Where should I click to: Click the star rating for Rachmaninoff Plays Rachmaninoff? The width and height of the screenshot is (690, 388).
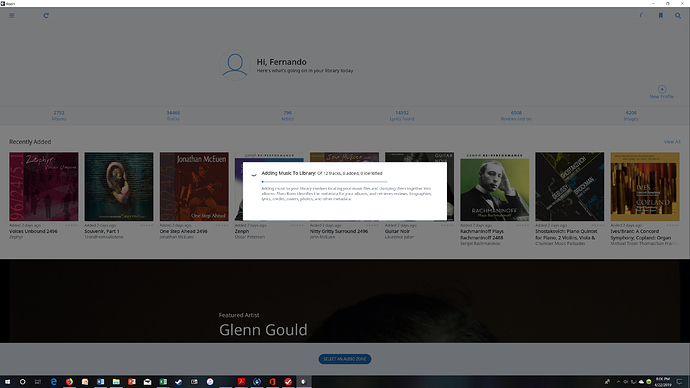click(523, 225)
